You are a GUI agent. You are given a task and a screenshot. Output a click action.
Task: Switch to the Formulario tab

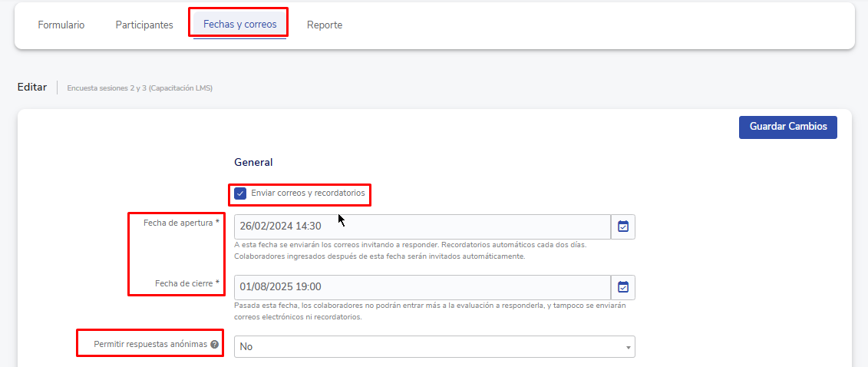coord(61,25)
